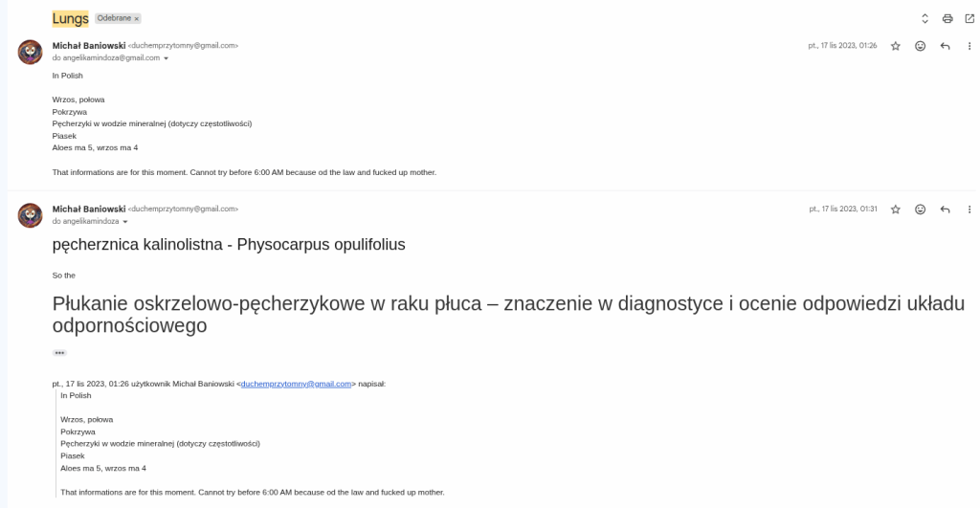Reply to the 01:31 message
This screenshot has height=508, width=980.
(x=946, y=209)
